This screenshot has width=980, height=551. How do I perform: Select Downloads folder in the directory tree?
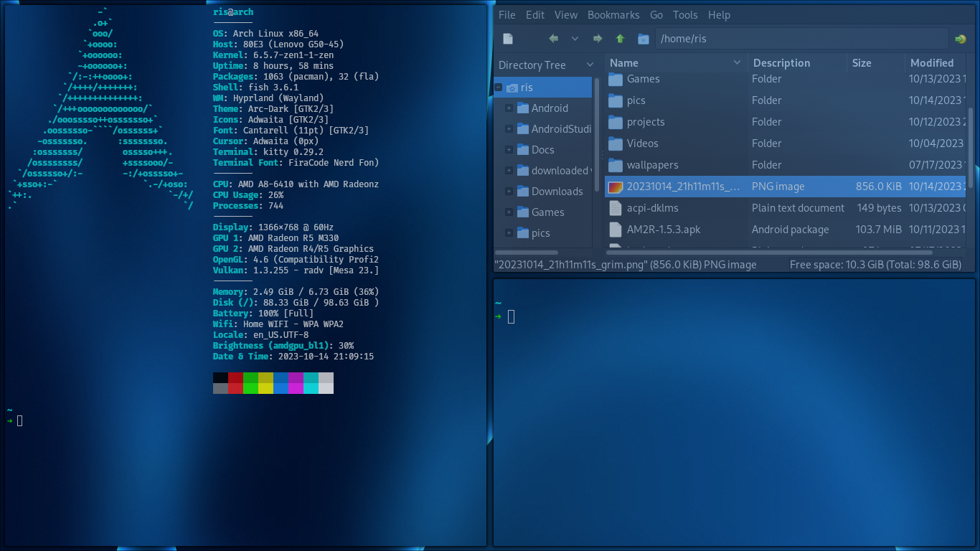point(557,192)
